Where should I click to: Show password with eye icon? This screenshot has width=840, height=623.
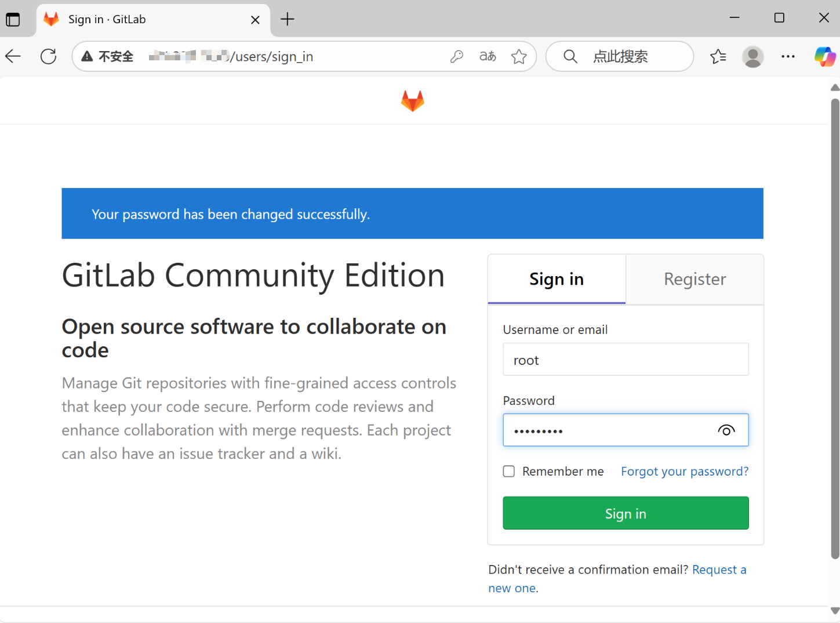[x=726, y=430]
